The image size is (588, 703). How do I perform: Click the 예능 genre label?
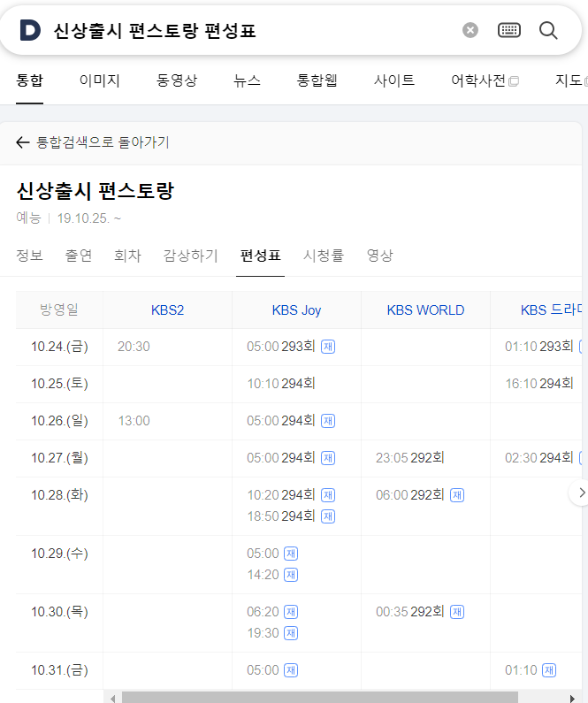click(x=28, y=218)
